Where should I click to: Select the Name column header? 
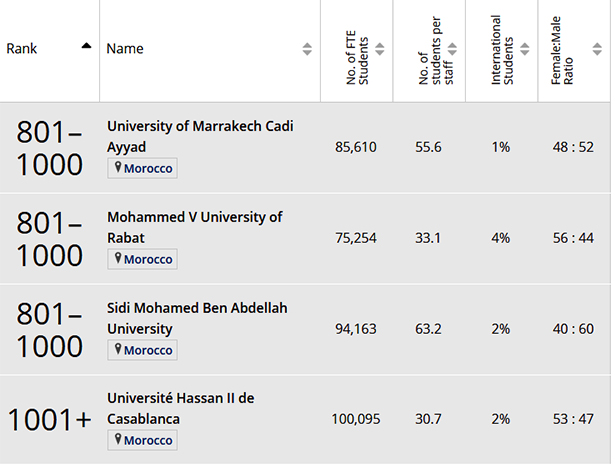[x=125, y=49]
